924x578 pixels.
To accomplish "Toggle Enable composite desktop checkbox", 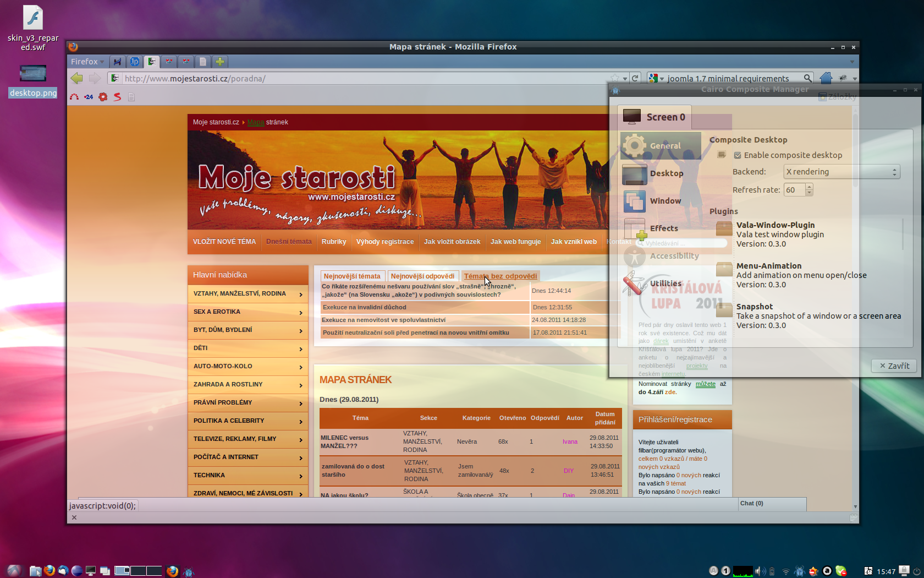I will coord(738,155).
